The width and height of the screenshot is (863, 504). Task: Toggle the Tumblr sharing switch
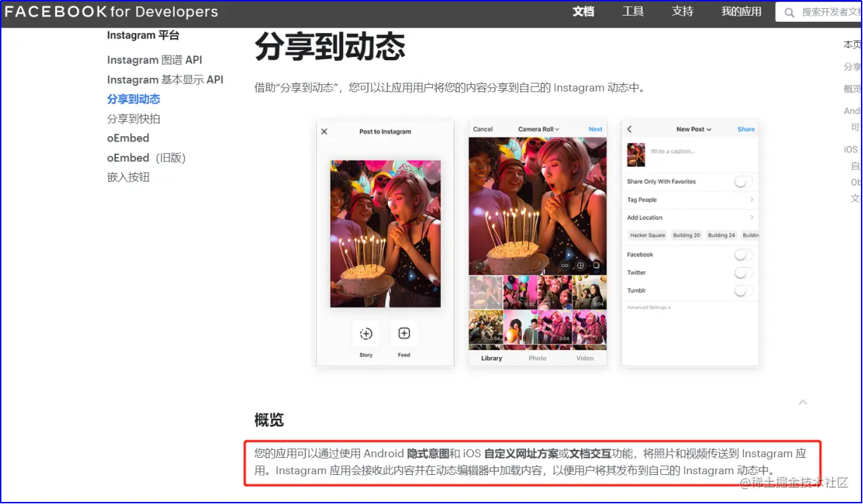(x=744, y=290)
